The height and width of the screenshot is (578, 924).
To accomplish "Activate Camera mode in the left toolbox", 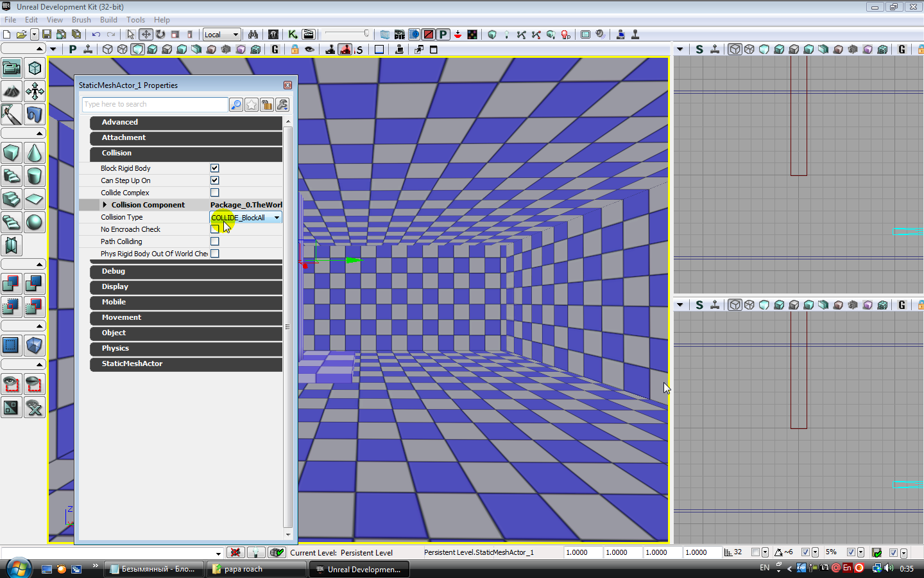I will (12, 68).
